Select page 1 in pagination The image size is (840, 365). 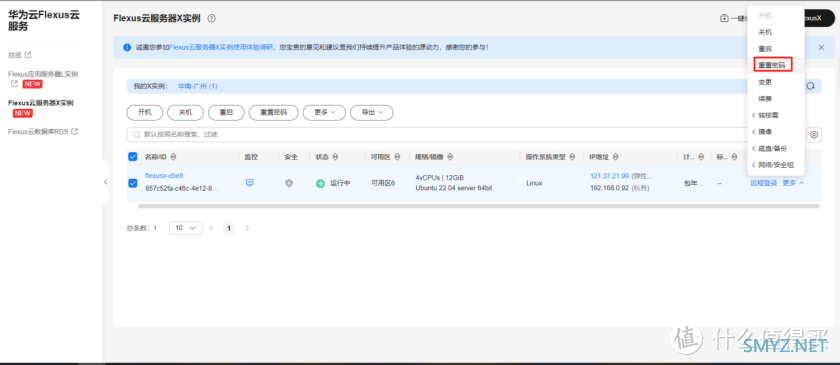[229, 228]
